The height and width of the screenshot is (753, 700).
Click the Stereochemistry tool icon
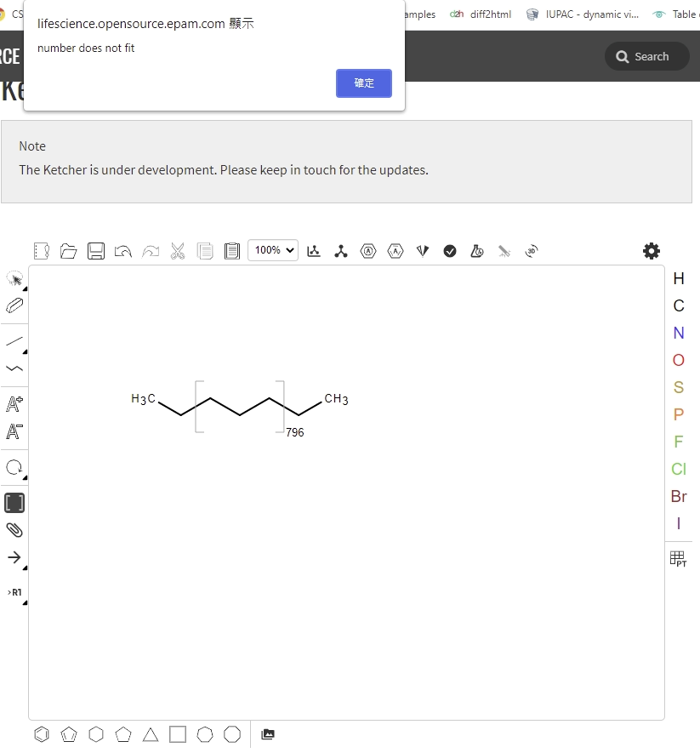[x=504, y=251]
